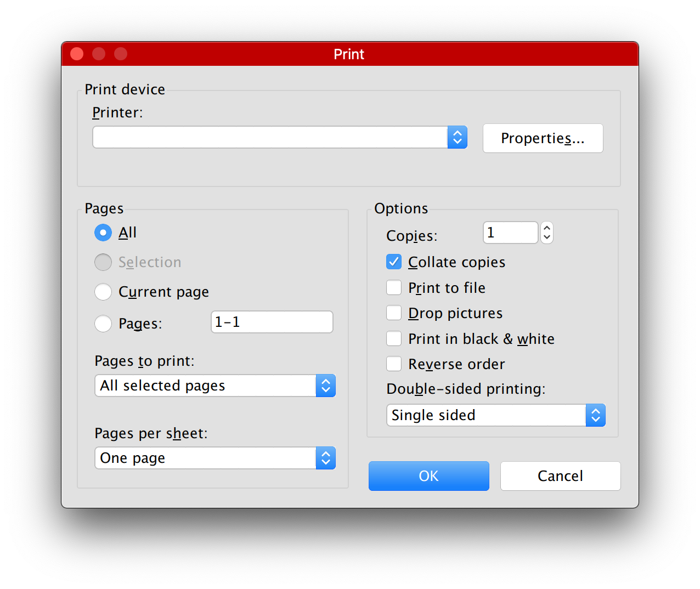
Task: Click inside the Copies number field
Action: tap(510, 233)
